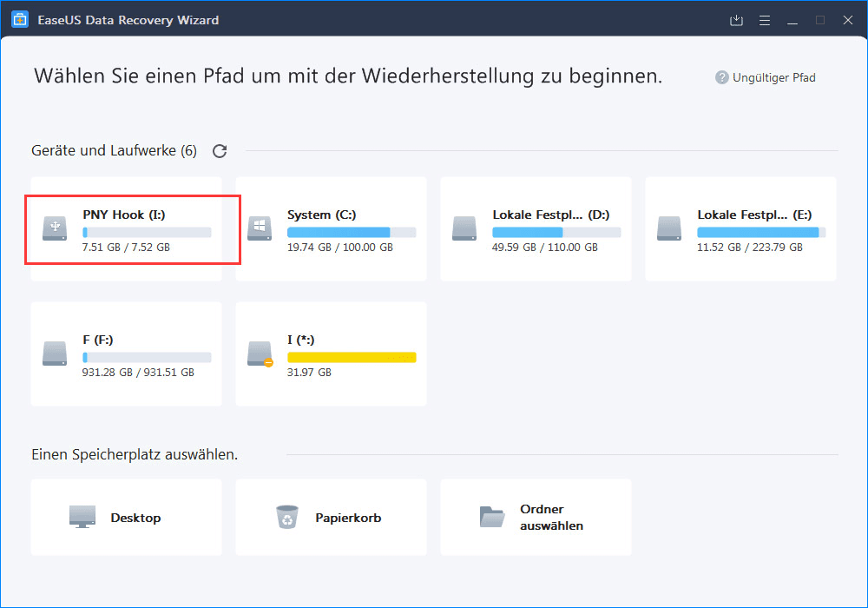Click the D: drive usage bar
This screenshot has height=608, width=868.
556,233
